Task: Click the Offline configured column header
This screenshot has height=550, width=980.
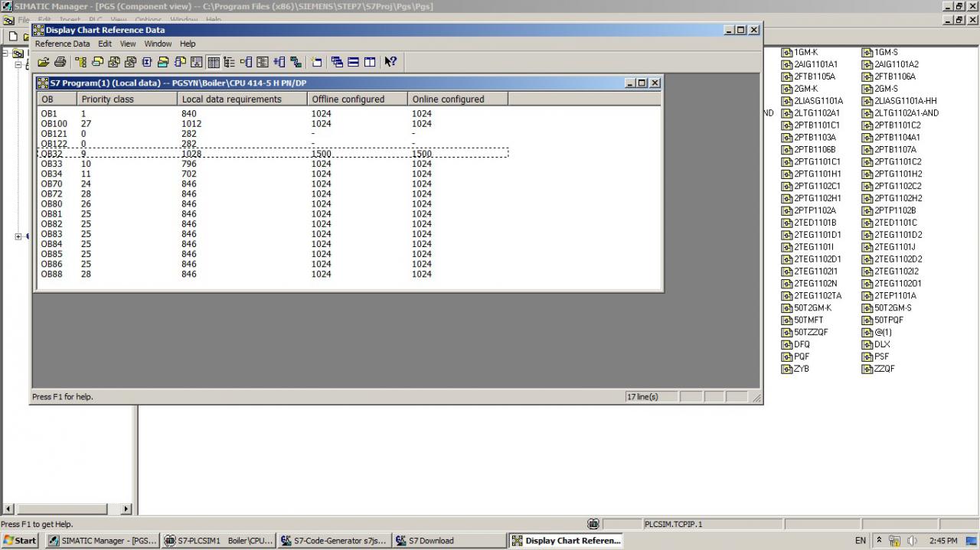Action: (x=358, y=99)
